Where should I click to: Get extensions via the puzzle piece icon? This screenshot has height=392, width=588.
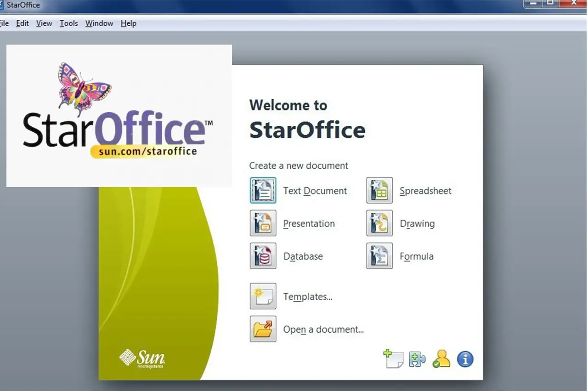417,359
